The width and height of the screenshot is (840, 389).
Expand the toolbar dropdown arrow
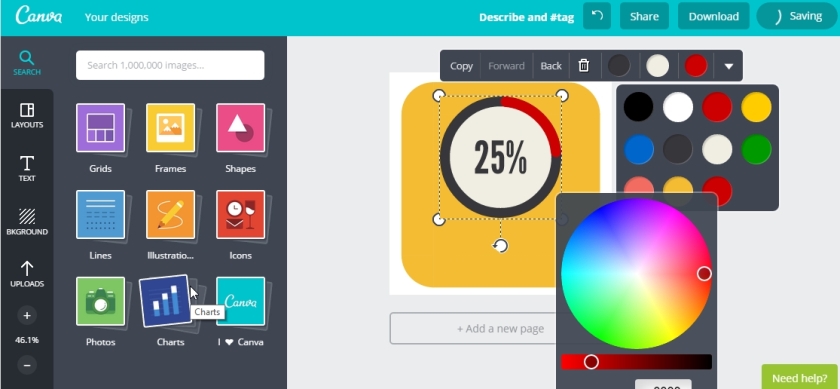coord(729,66)
